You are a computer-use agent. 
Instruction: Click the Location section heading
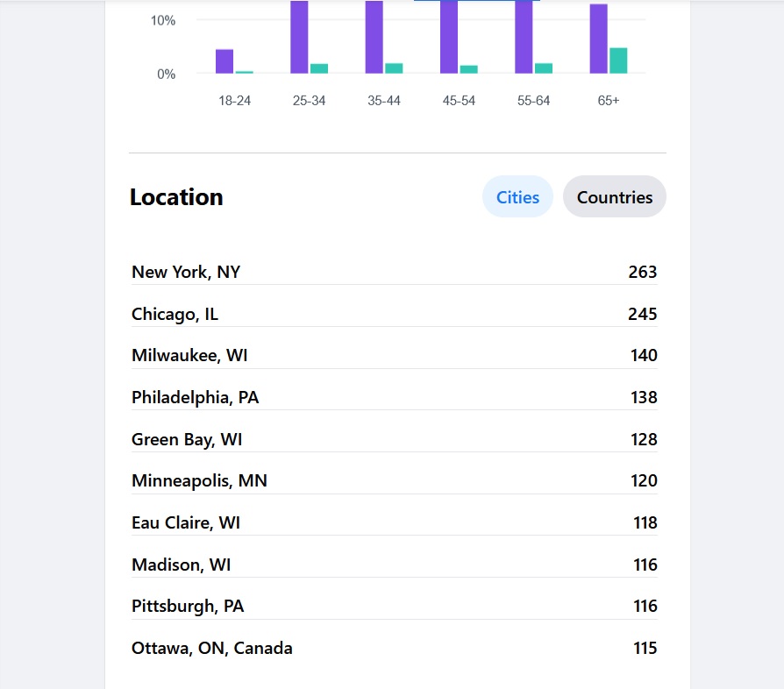(176, 197)
